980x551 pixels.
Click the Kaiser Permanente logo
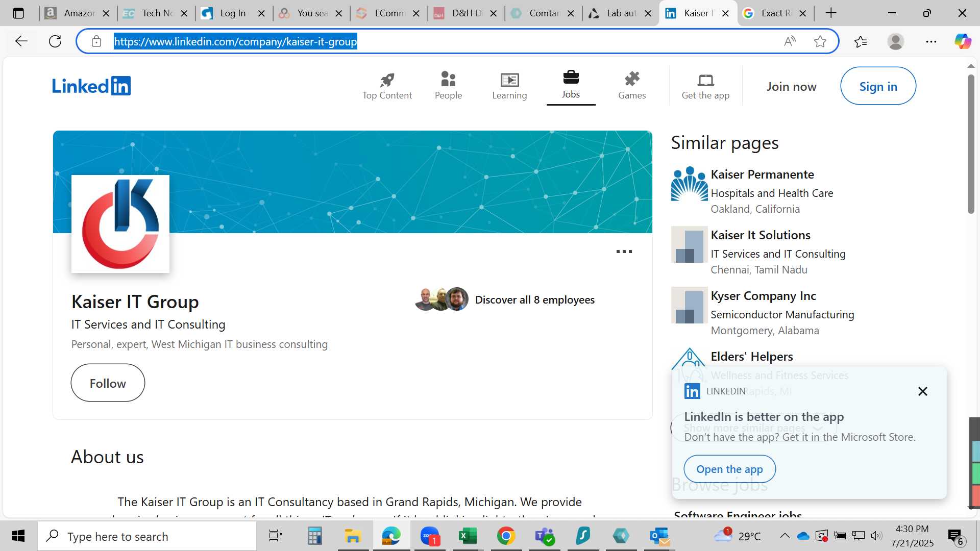[x=689, y=184]
